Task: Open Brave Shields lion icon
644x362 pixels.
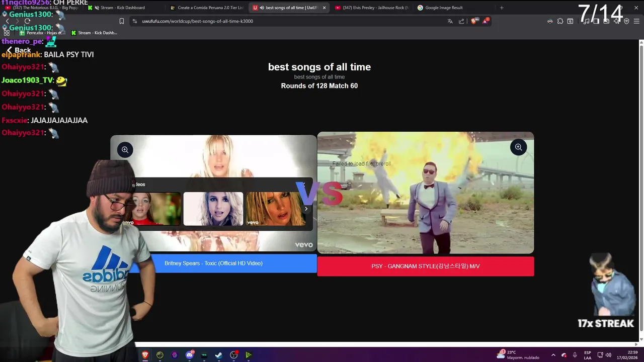Action: pos(473,21)
